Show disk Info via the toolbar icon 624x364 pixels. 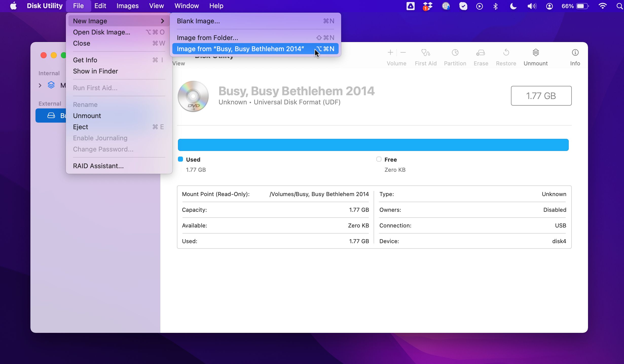(x=575, y=56)
